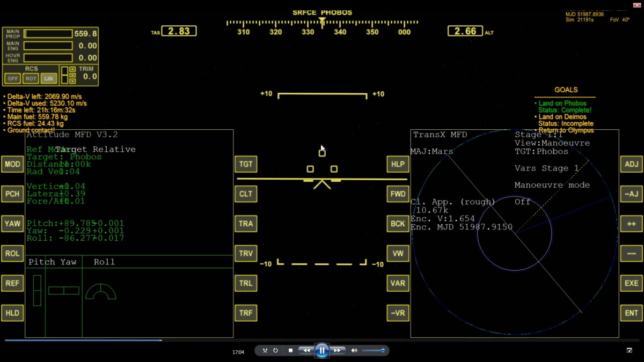Screen dimensions: 644x362
Task: Click the main engine thrust bar
Action: [x=48, y=46]
